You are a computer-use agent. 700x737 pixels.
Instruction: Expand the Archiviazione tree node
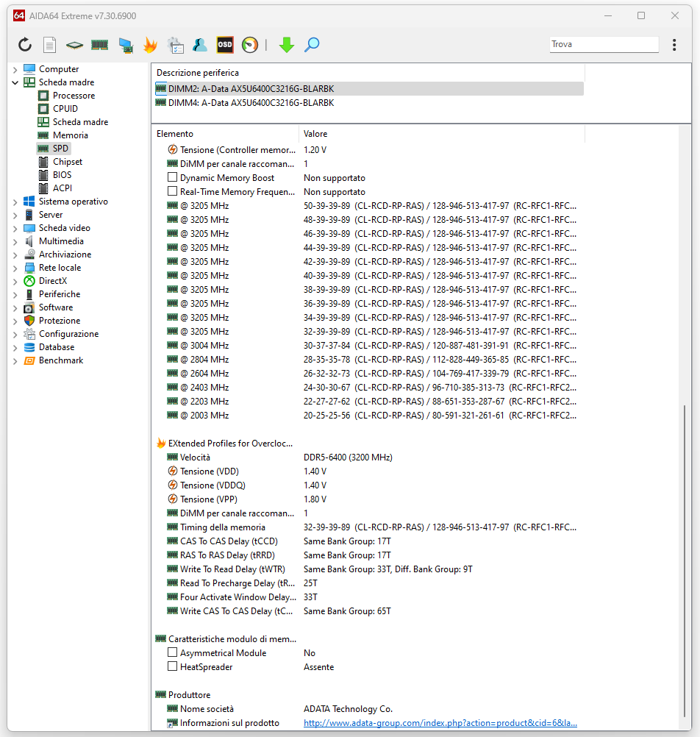(15, 254)
